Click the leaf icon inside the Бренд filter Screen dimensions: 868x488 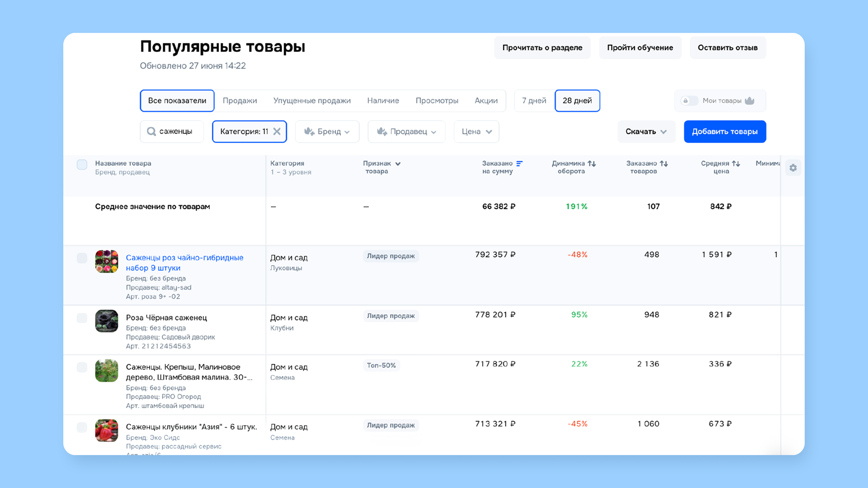(309, 131)
